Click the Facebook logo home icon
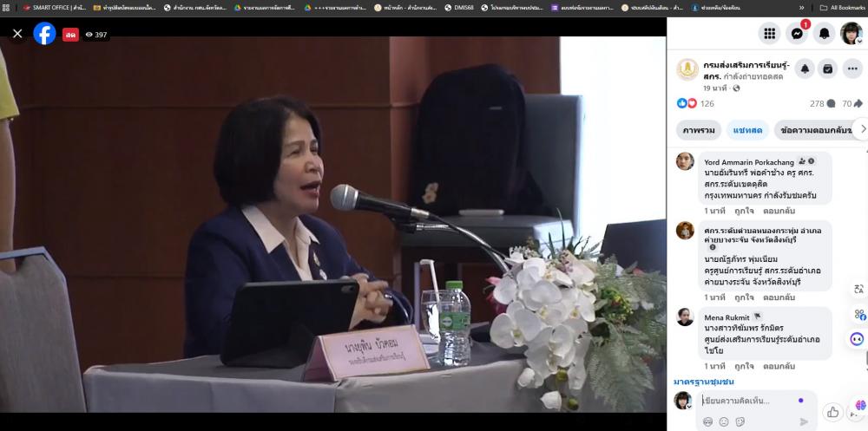Viewport: 868px width, 431px height. click(x=44, y=34)
